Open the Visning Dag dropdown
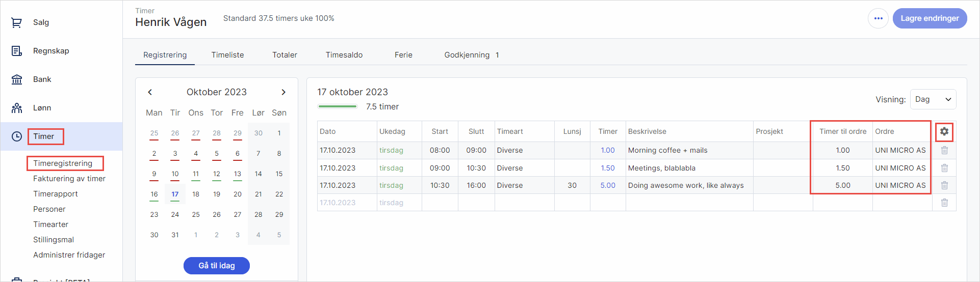 tap(933, 99)
